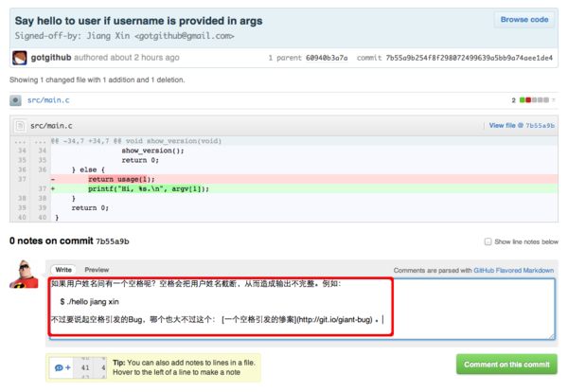Click inside the comment text area
The width and height of the screenshot is (568, 392).
pos(302,309)
